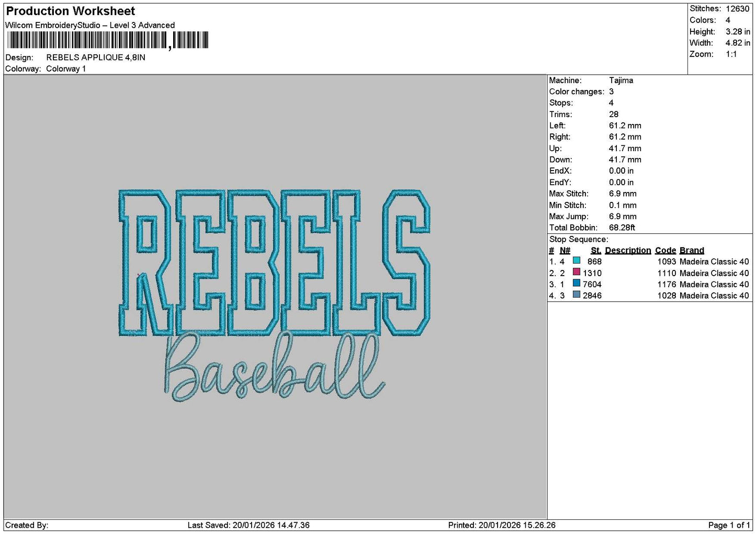This screenshot has height=534, width=756.
Task: Click the Stops value 4
Action: point(612,103)
